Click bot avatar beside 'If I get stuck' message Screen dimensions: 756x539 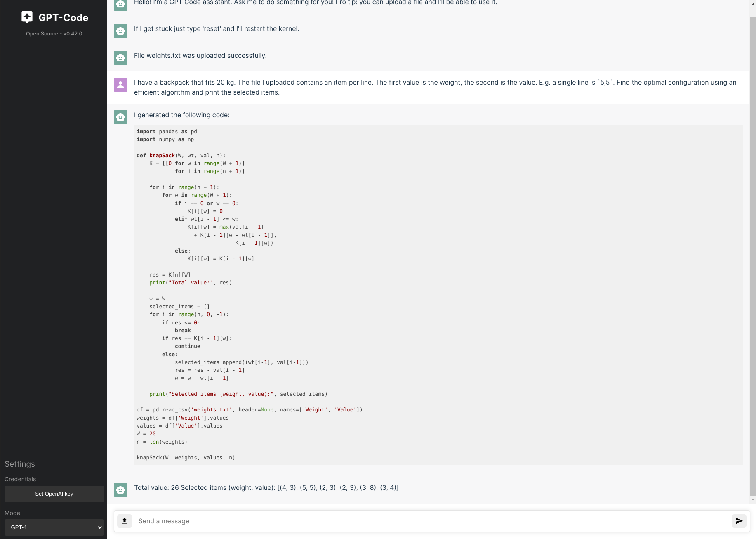pyautogui.click(x=120, y=31)
